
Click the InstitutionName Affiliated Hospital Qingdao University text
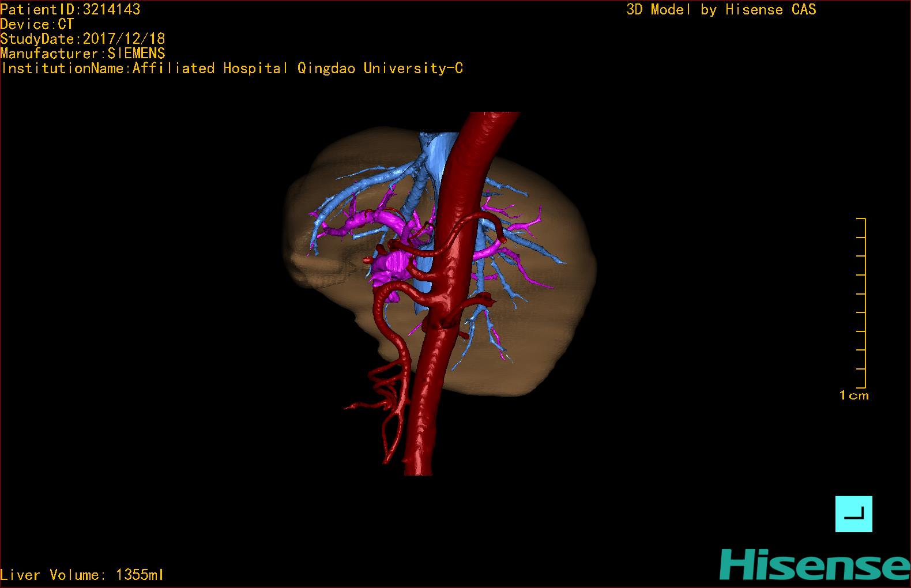pos(232,68)
